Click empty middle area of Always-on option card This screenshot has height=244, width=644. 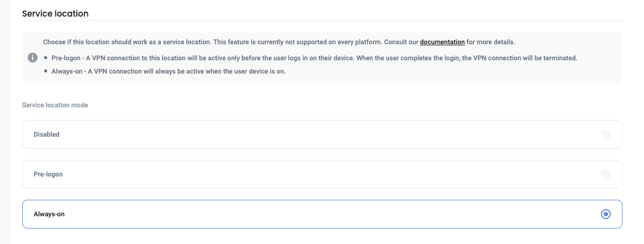click(321, 214)
